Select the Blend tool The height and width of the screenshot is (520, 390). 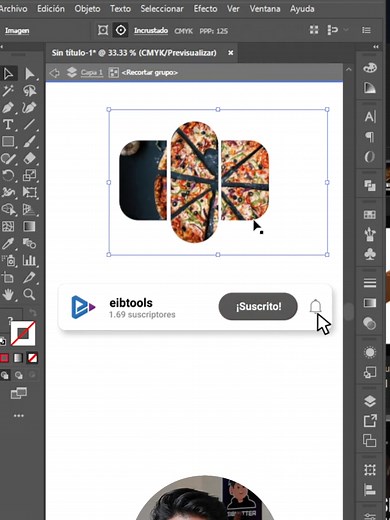coord(29,244)
